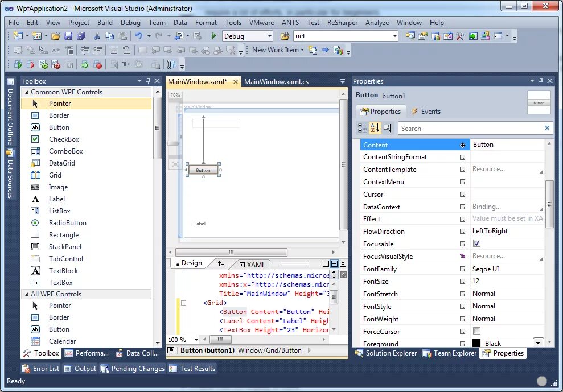The height and width of the screenshot is (392, 563).
Task: Switch to the Events tab in Properties
Action: pos(425,112)
